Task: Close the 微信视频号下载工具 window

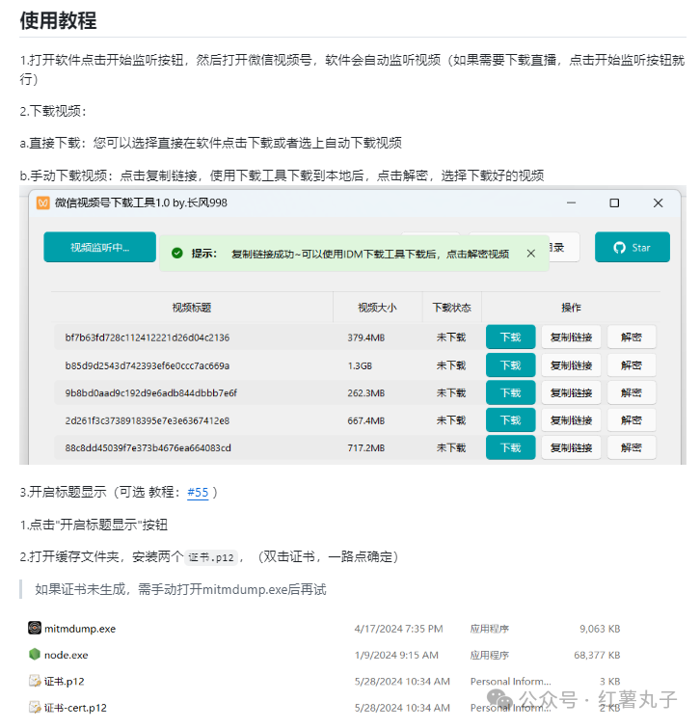Action: coord(658,202)
